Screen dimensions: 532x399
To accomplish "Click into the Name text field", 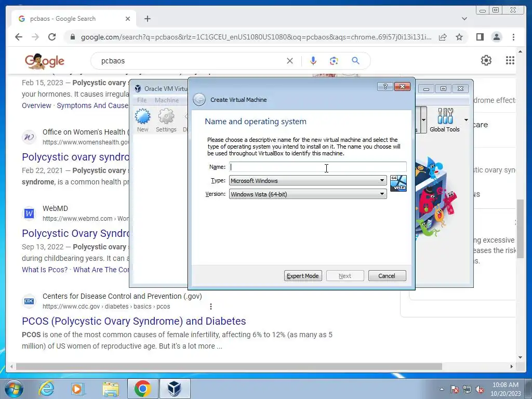I will coord(318,167).
